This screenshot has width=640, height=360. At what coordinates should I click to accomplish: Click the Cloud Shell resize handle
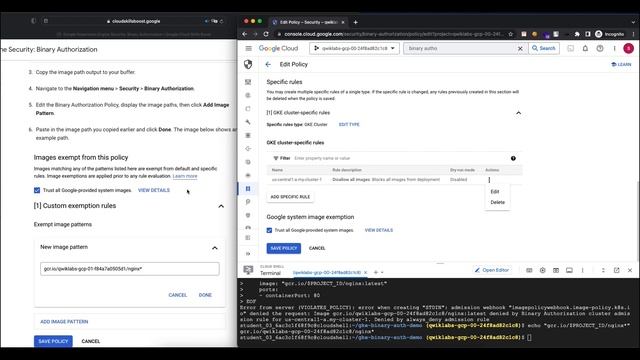click(440, 263)
